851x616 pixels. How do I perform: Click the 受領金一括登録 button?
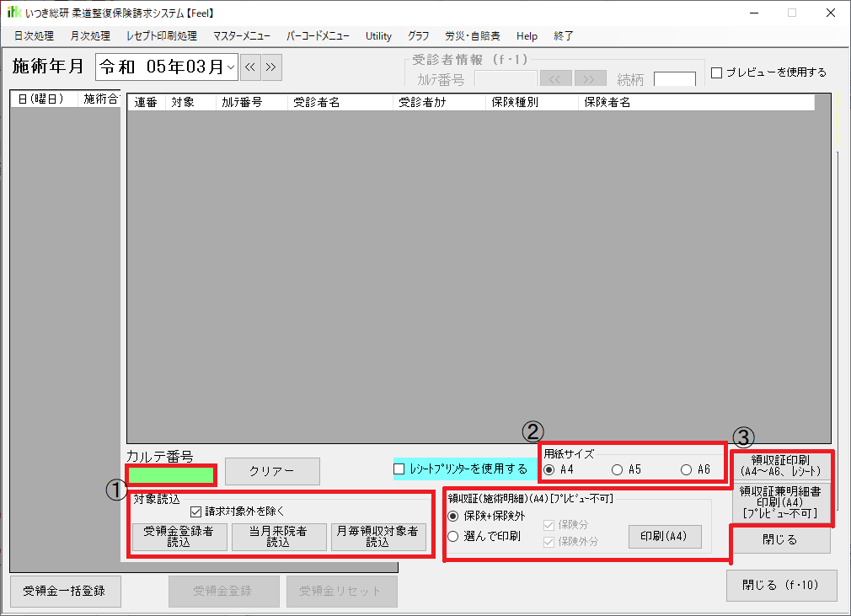click(65, 590)
